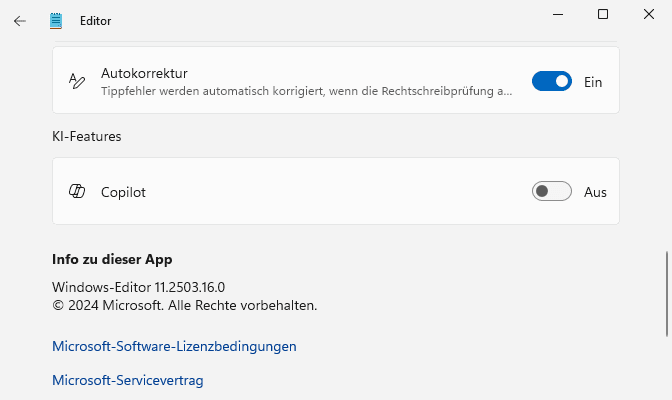Click the Editor title in header
The height and width of the screenshot is (400, 672).
96,21
